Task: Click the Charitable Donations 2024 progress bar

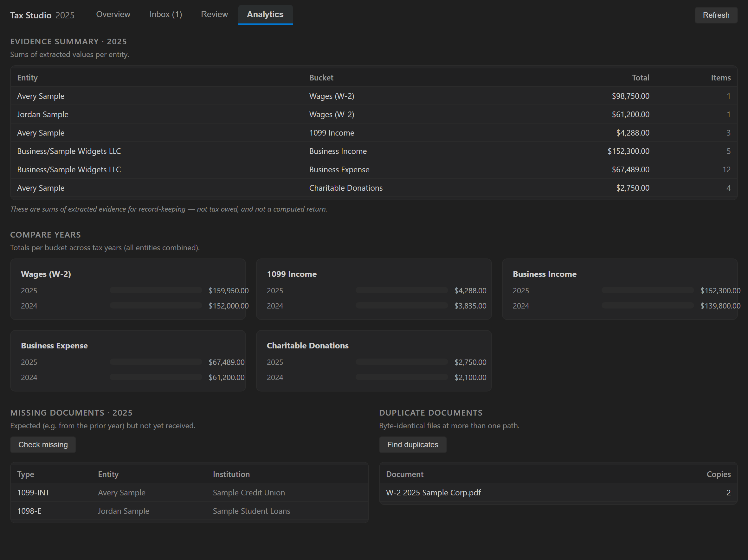Action: click(x=402, y=377)
